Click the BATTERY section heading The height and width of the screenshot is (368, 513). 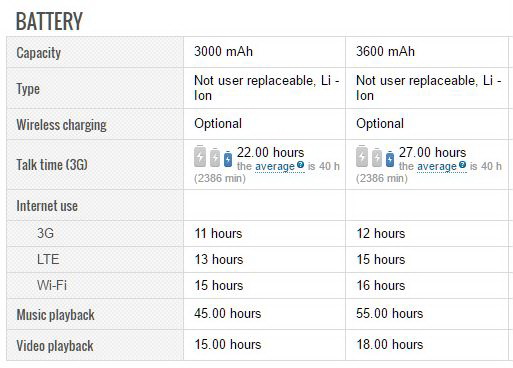49,21
